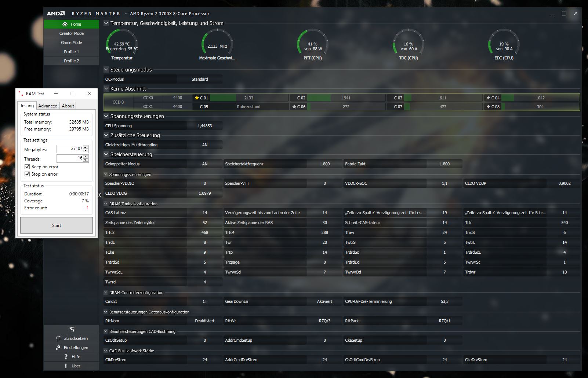Increase Megabytes with the up arrow
This screenshot has width=588, height=378.
pos(86,147)
